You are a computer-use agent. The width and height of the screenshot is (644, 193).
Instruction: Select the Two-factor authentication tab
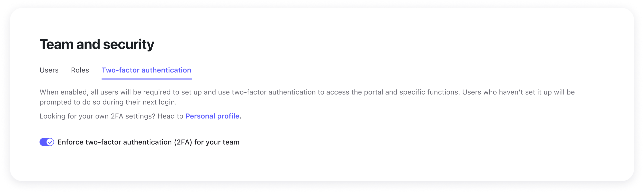[146, 70]
